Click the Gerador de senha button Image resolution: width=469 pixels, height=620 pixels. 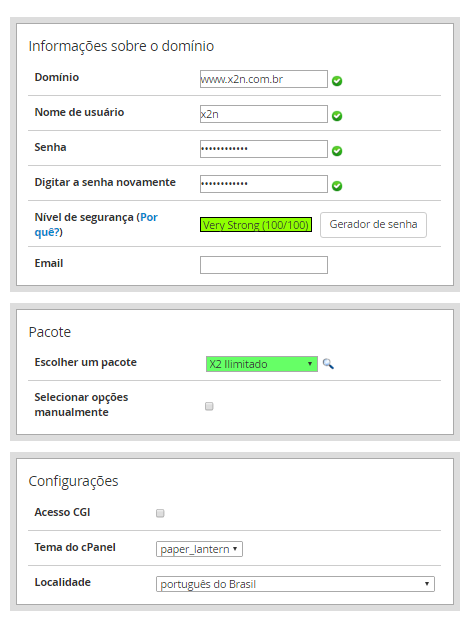point(373,225)
